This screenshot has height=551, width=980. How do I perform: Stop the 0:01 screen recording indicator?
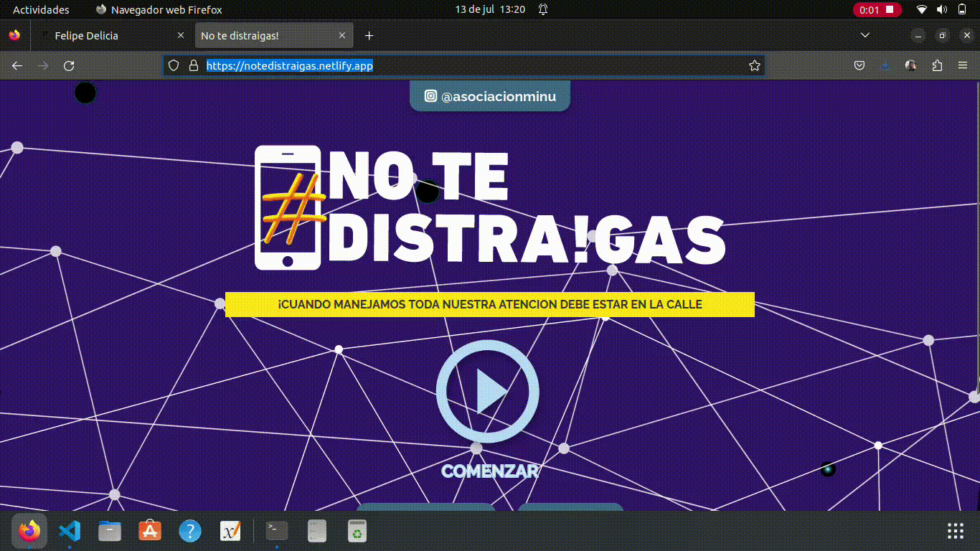coord(877,9)
